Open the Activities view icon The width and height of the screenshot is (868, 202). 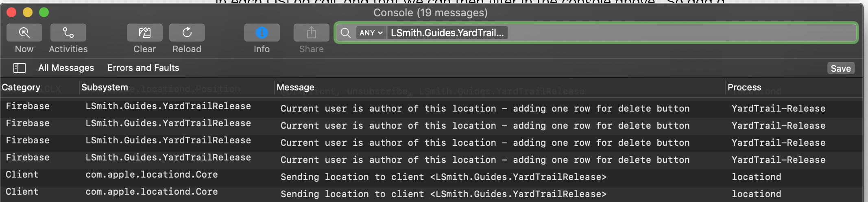[x=68, y=33]
